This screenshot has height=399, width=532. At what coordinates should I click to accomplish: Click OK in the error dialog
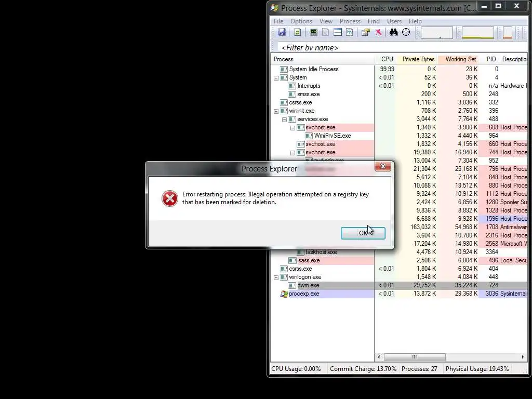pos(363,233)
